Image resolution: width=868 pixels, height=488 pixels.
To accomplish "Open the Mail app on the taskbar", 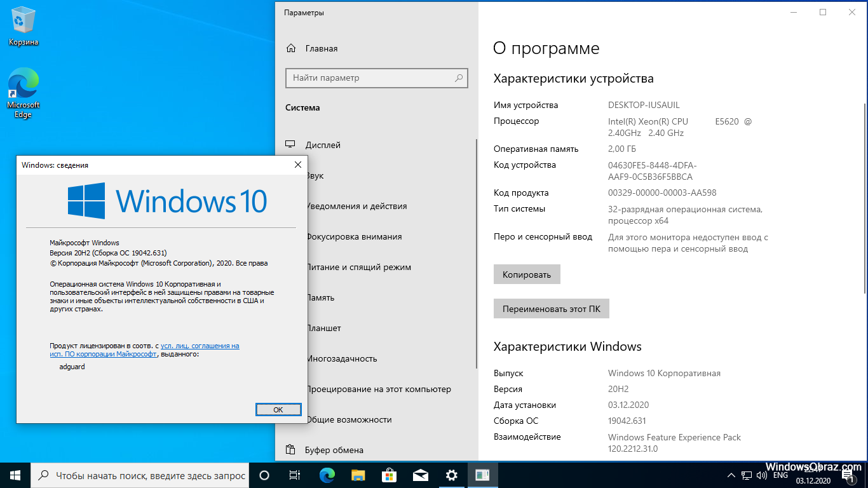I will [x=420, y=475].
